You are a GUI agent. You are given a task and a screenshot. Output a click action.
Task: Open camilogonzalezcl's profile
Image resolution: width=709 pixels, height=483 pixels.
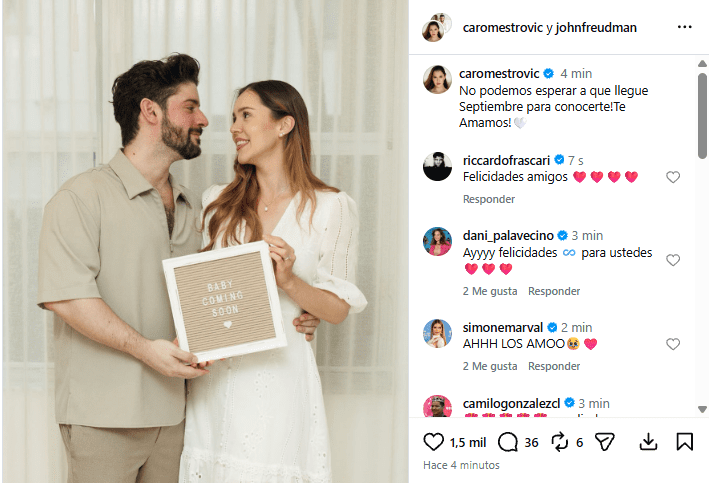click(x=511, y=403)
